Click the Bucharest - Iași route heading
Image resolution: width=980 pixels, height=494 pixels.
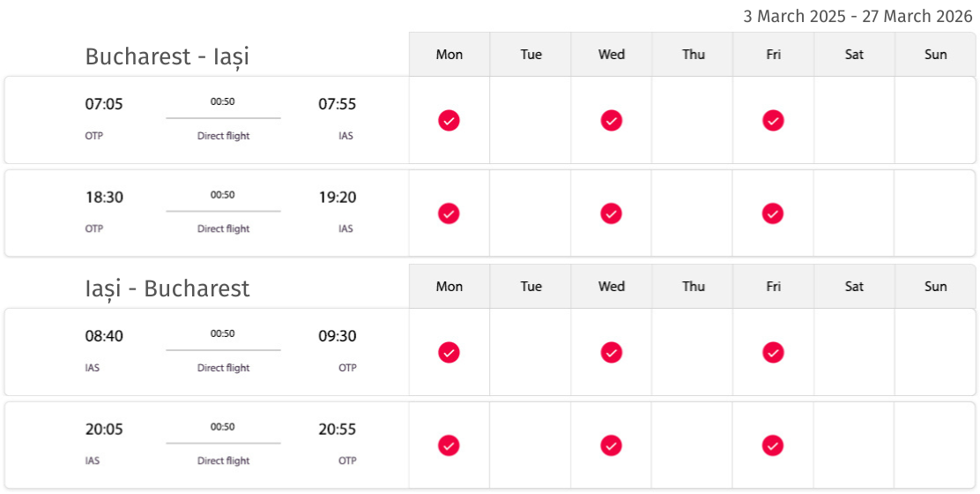pyautogui.click(x=167, y=57)
